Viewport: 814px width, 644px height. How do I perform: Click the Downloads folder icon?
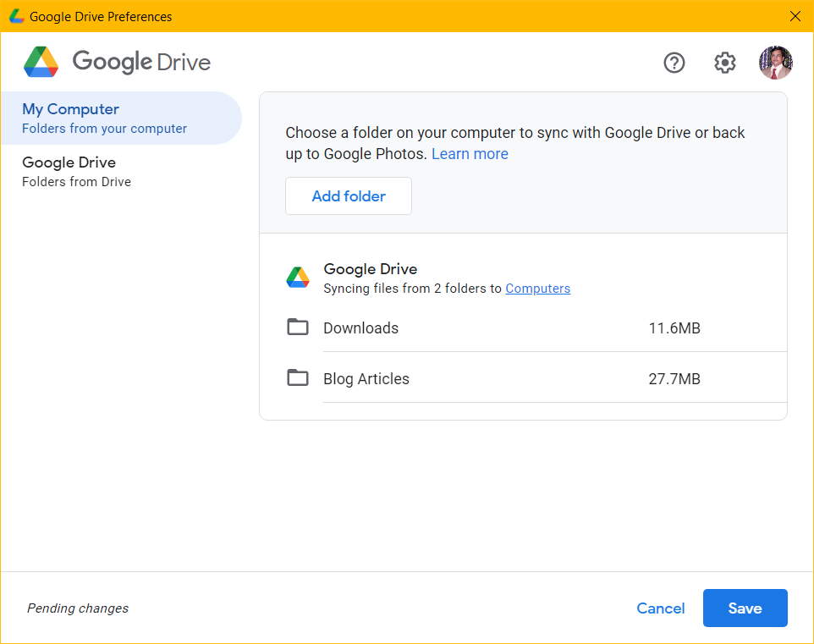coord(298,328)
